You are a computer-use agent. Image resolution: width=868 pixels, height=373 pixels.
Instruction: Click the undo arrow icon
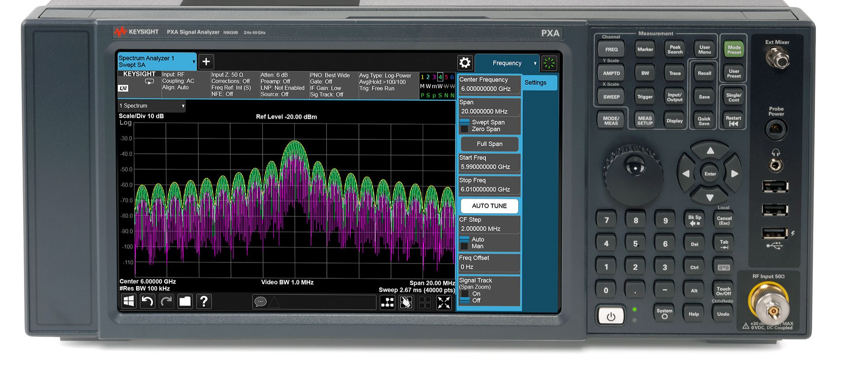147,301
